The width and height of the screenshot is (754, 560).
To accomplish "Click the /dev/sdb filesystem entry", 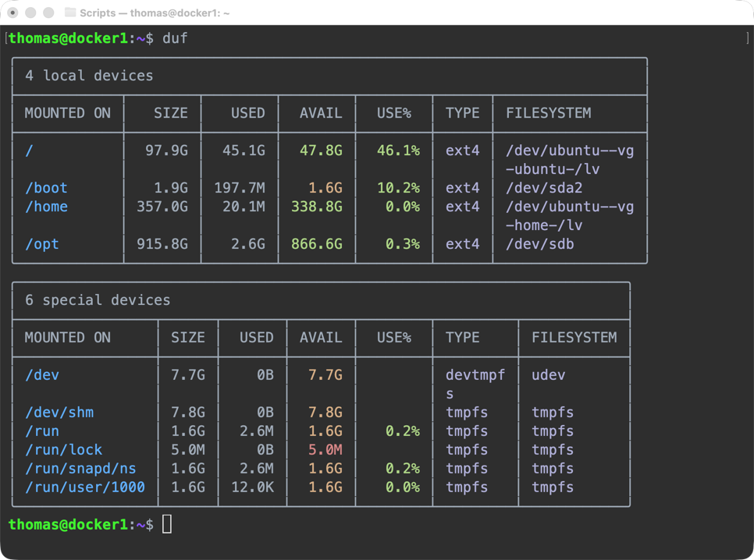I will tap(539, 244).
